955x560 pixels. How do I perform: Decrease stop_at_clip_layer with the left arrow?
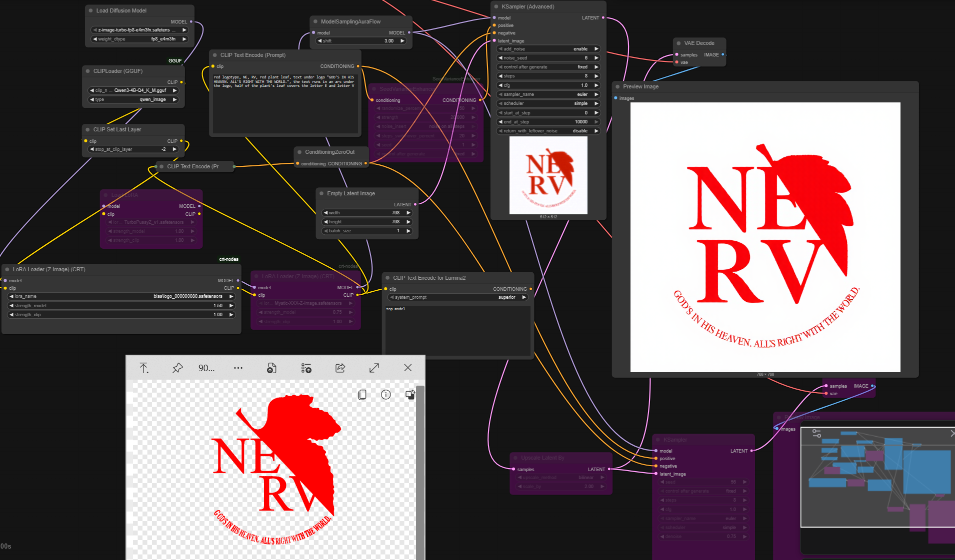click(x=91, y=149)
